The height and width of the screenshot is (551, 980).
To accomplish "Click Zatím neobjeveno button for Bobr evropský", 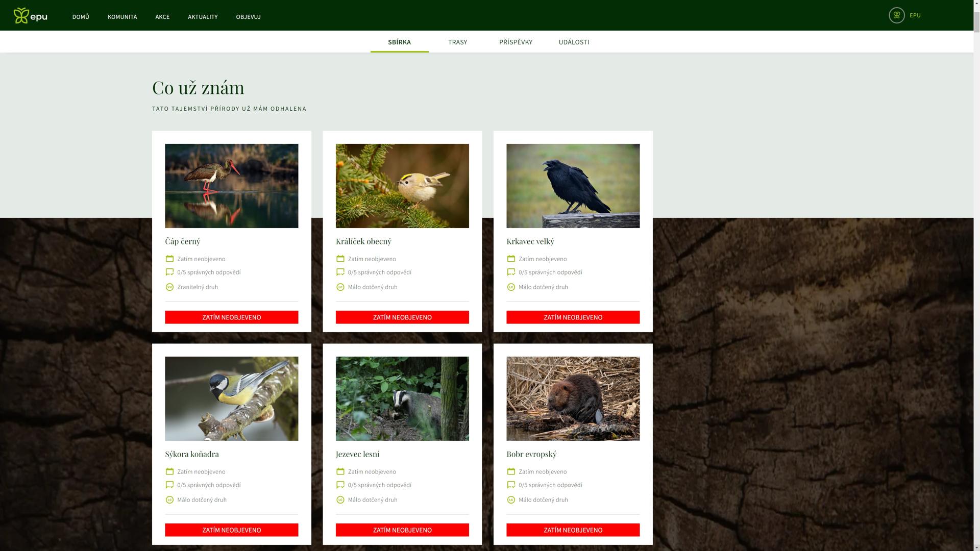I will tap(573, 530).
